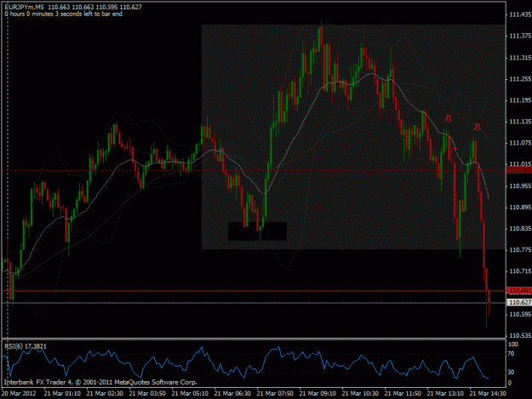Screen dimensions: 532x399
Task: Click the 110.895 price scale value
Action: pos(520,207)
